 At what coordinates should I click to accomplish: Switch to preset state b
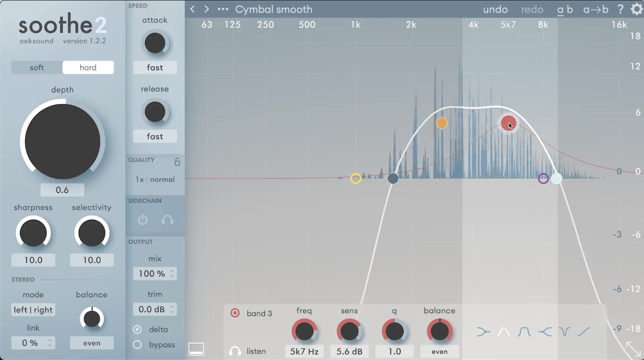[570, 9]
